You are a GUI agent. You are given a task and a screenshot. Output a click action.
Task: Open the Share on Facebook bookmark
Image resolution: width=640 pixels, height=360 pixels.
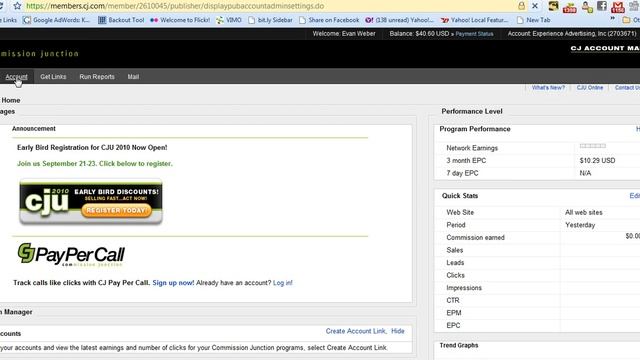tap(329, 20)
